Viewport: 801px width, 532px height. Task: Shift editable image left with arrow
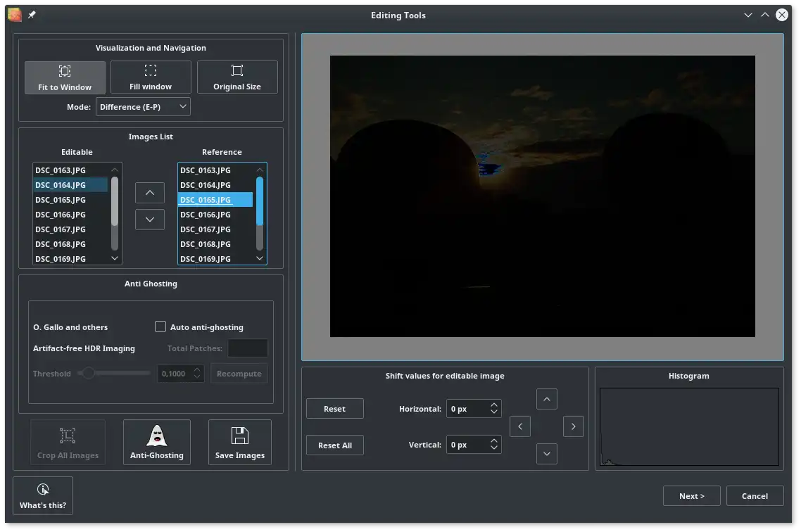(x=520, y=426)
